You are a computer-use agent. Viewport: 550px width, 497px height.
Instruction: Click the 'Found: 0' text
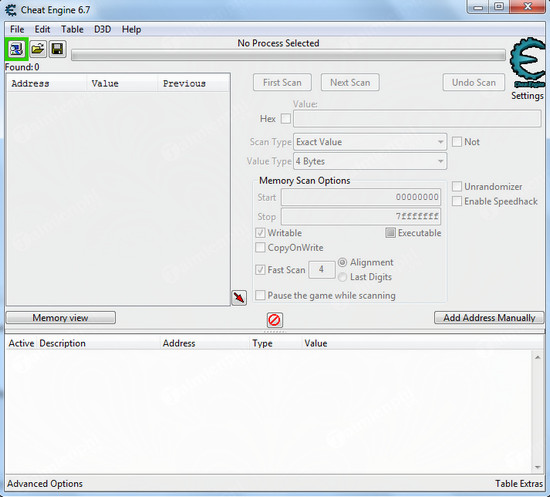point(22,67)
